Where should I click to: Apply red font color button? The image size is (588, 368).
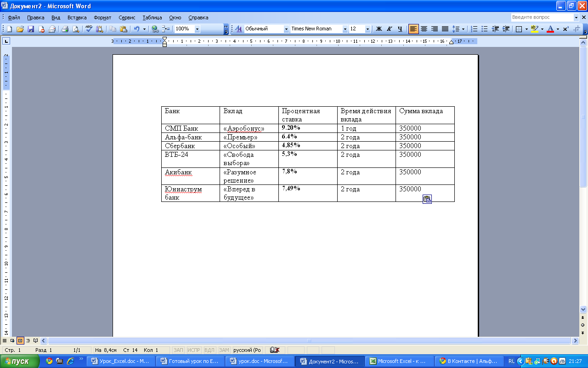click(550, 29)
